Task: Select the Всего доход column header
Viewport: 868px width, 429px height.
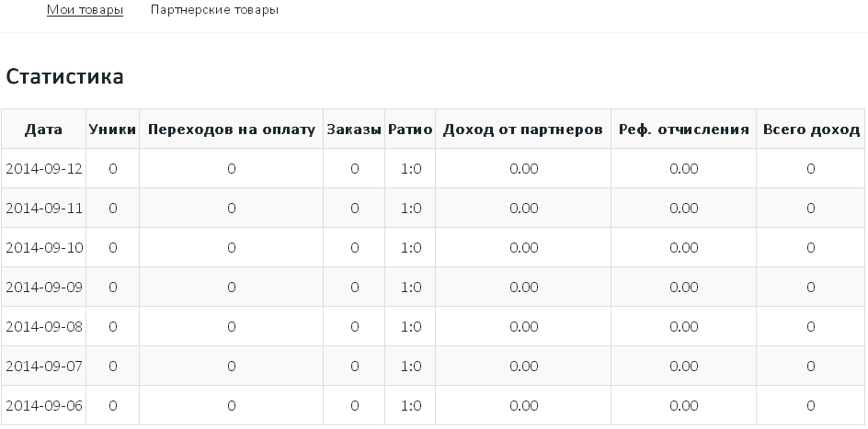Action: click(811, 130)
